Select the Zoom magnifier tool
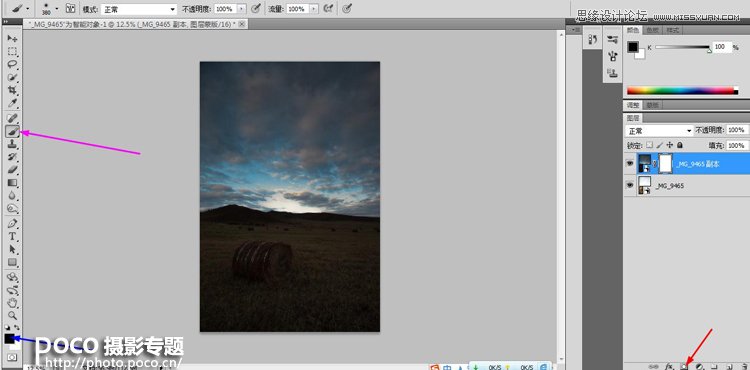Viewport: 750px width, 370px height. point(12,316)
